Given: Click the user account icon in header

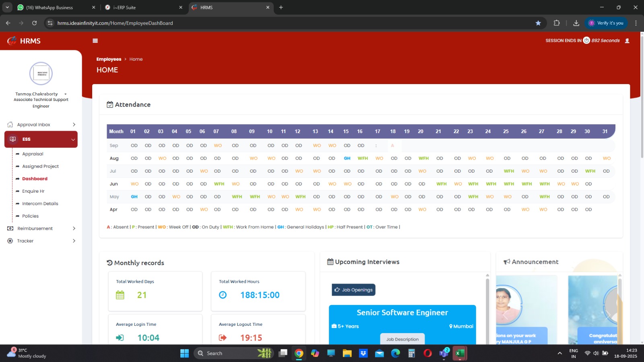Looking at the screenshot, I should [627, 41].
